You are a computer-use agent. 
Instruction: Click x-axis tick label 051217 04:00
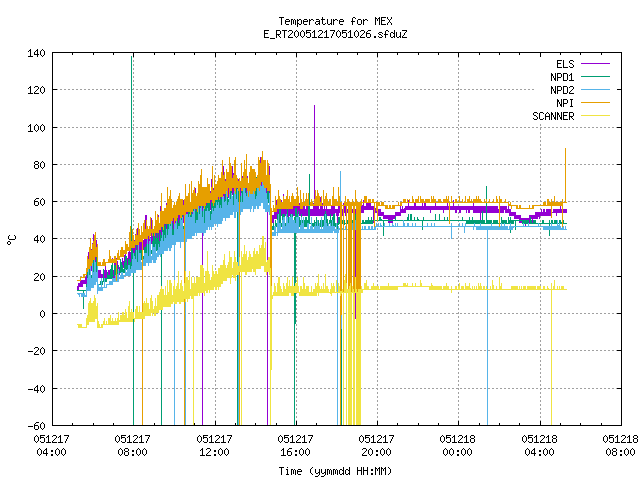51,446
